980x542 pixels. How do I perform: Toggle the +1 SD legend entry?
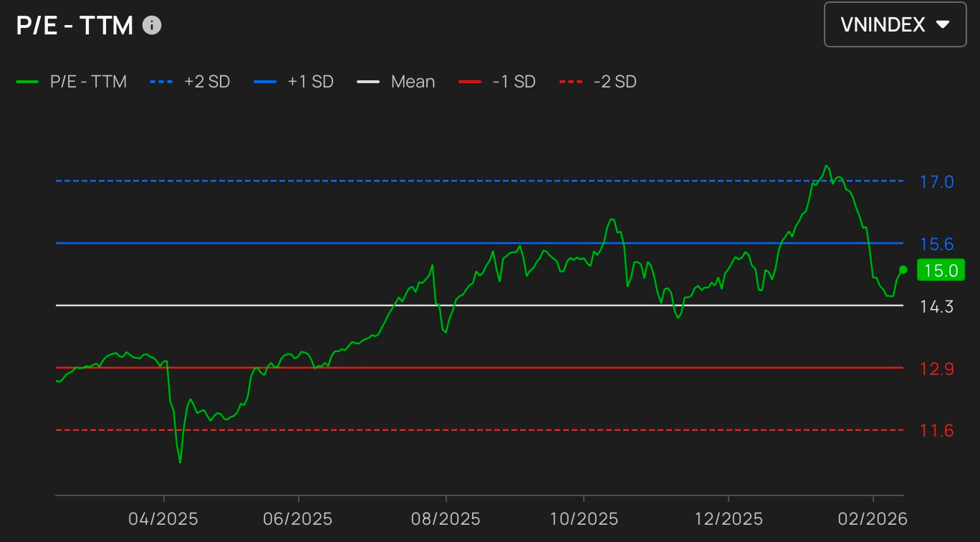click(x=294, y=82)
